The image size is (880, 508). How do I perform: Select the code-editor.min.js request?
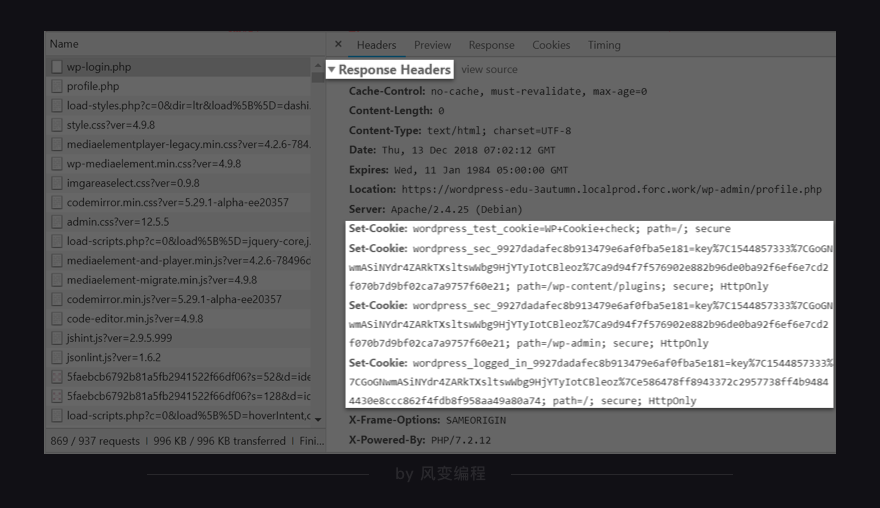point(178,319)
